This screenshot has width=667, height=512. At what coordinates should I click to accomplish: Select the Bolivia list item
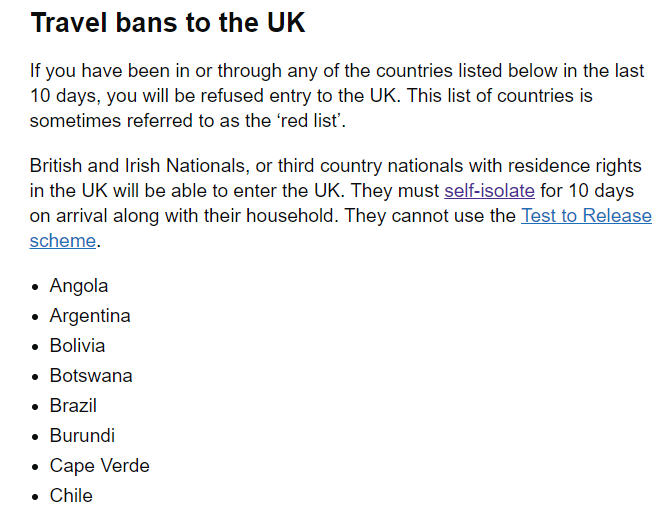point(77,346)
